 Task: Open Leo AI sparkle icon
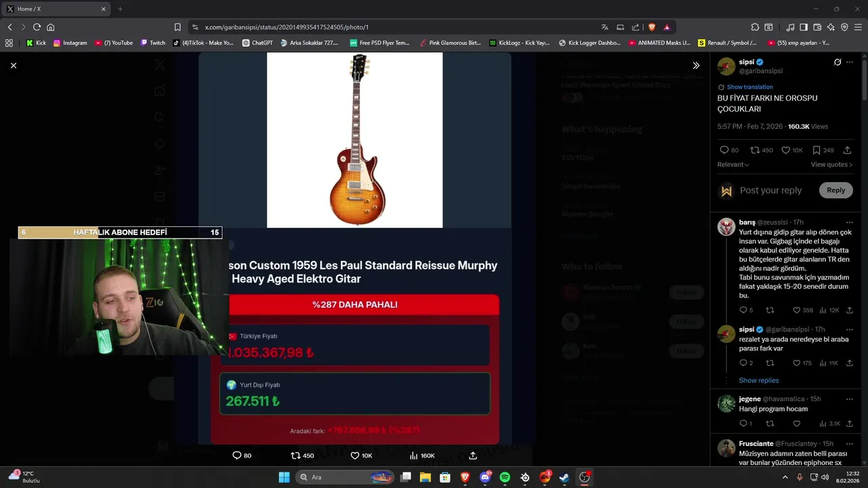[x=831, y=27]
